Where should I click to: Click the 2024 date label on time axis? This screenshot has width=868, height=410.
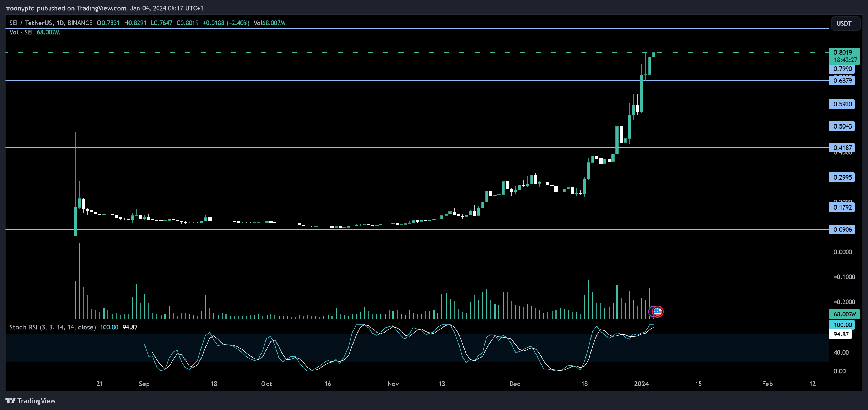coord(641,384)
